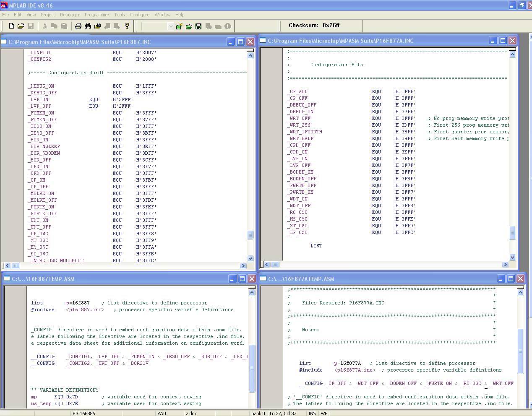Close the 16F877ATEMP.ASM window
The height and width of the screenshot is (416, 532).
(x=520, y=279)
